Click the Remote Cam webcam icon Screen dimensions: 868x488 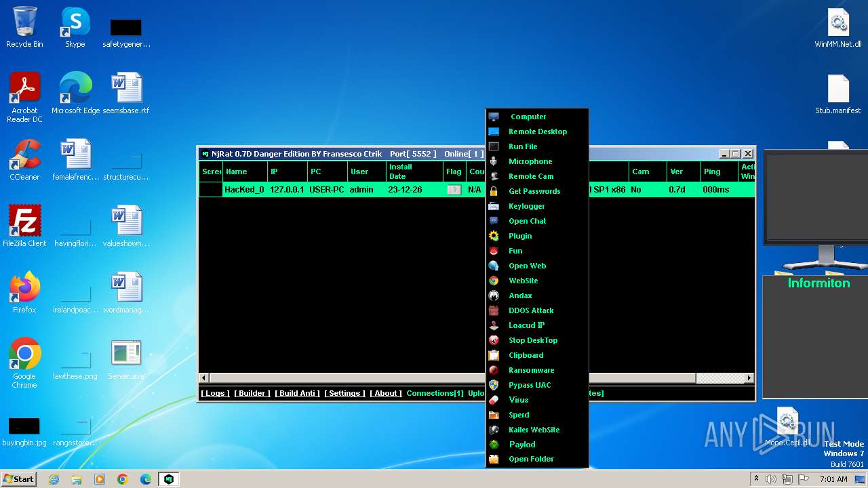coord(494,176)
